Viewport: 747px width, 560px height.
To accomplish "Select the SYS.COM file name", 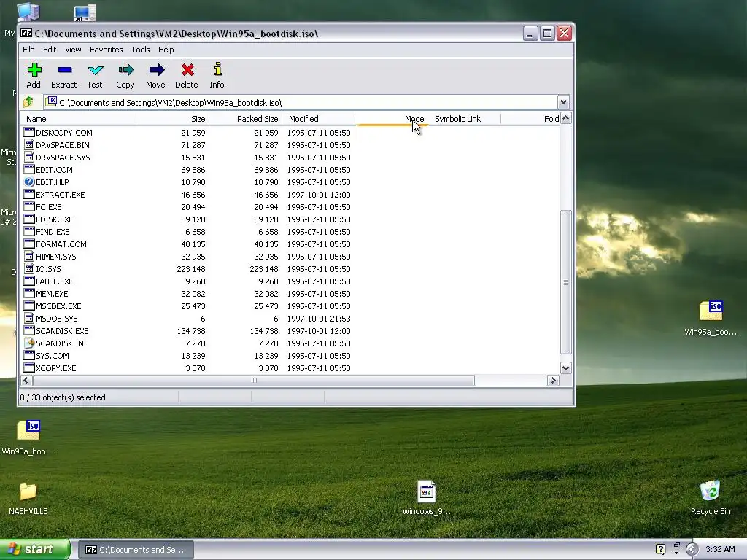I will tap(53, 355).
